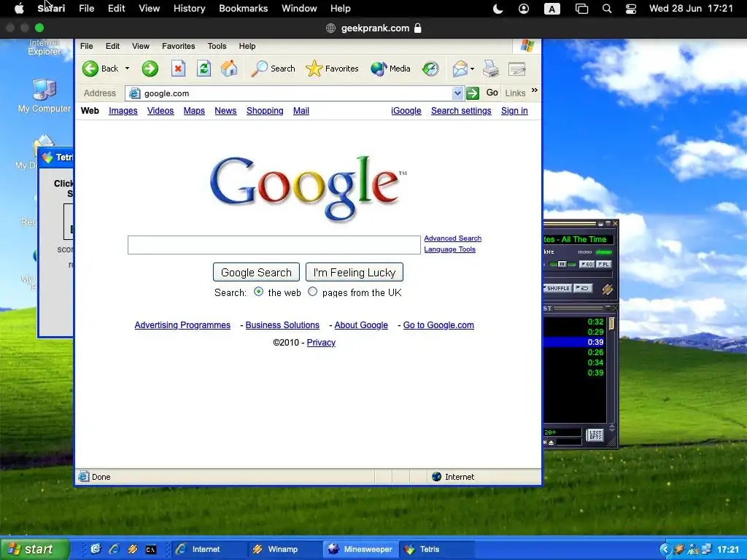Refresh the page with the Refresh icon
747x560 pixels.
point(204,69)
